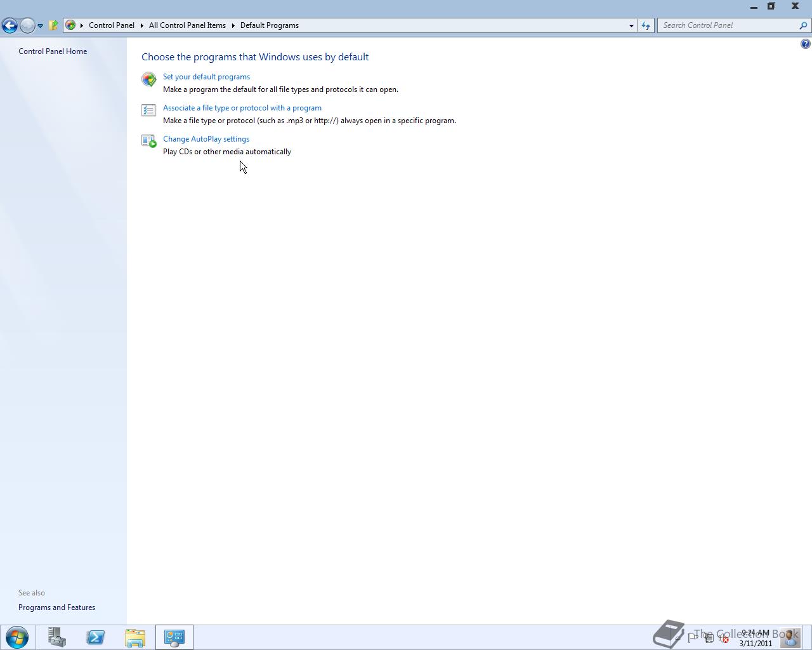Screen dimensions: 812x650
Task: Go to Control Panel Home
Action: coord(53,51)
